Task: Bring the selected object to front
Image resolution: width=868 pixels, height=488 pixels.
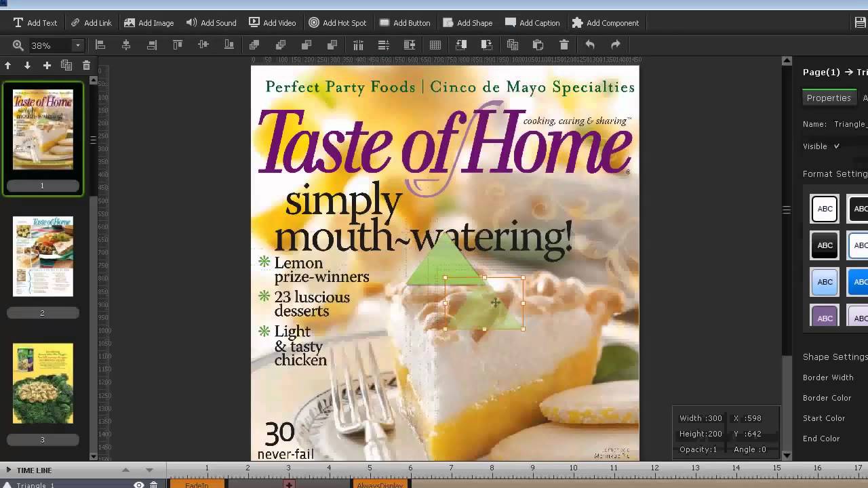Action: [255, 45]
